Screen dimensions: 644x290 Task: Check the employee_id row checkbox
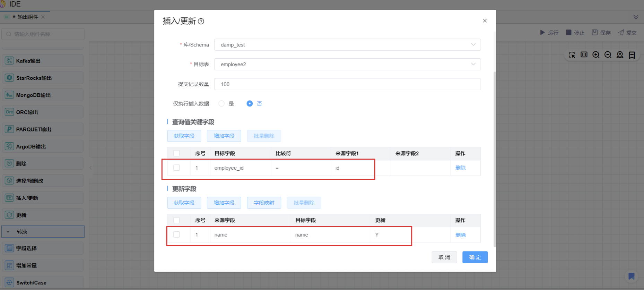point(176,168)
